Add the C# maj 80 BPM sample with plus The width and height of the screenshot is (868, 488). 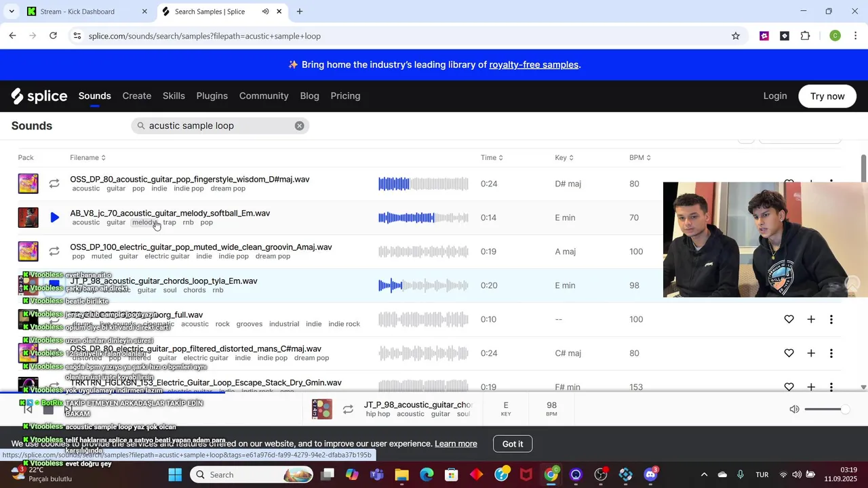811,353
